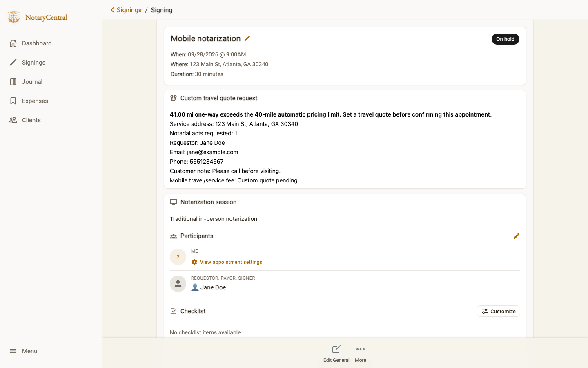Click the current Signing breadcrumb label
The height and width of the screenshot is (368, 588).
(162, 10)
